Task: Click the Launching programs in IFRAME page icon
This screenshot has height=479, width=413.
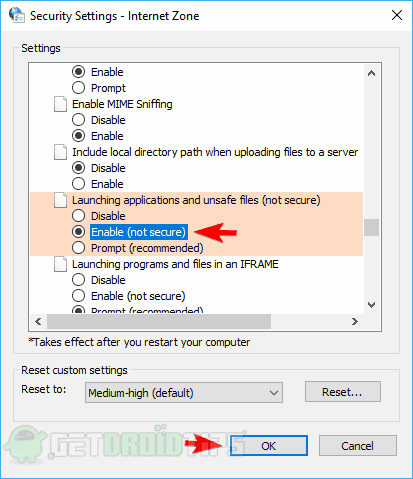Action: [60, 264]
